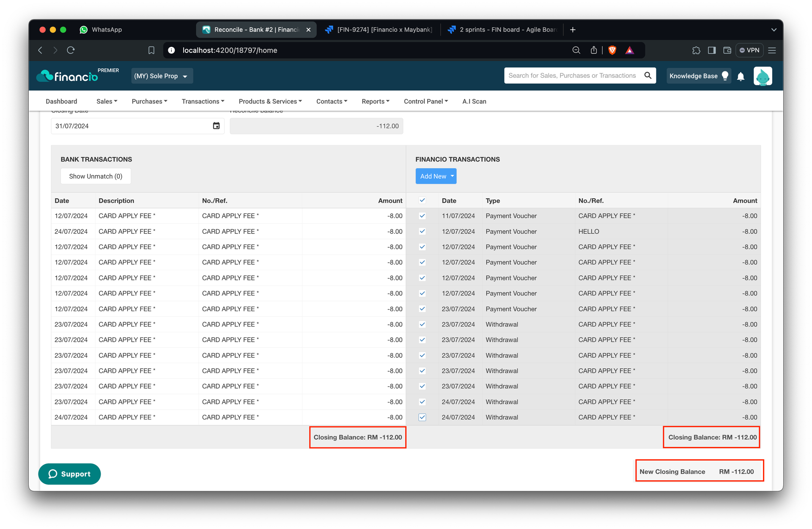Open notifications bell
This screenshot has height=529, width=812.
tap(741, 77)
